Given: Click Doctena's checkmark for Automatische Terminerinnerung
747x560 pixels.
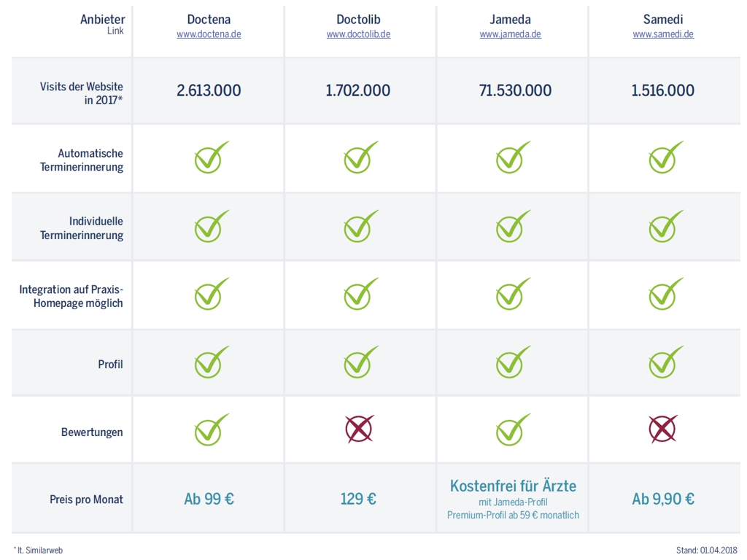Looking at the screenshot, I should pyautogui.click(x=212, y=157).
